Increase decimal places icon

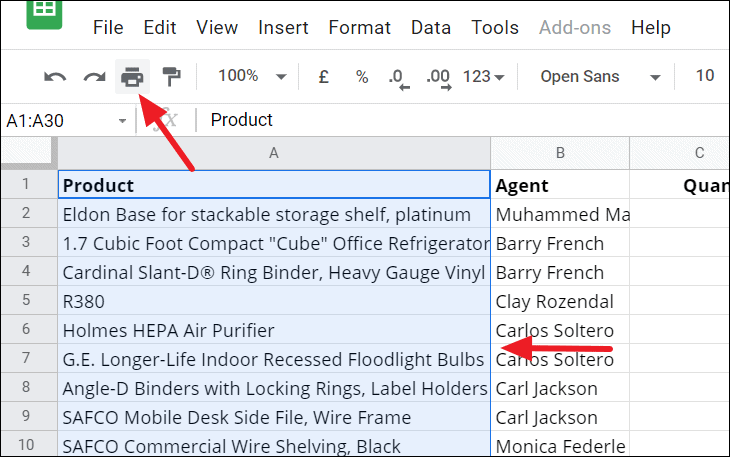pyautogui.click(x=439, y=79)
